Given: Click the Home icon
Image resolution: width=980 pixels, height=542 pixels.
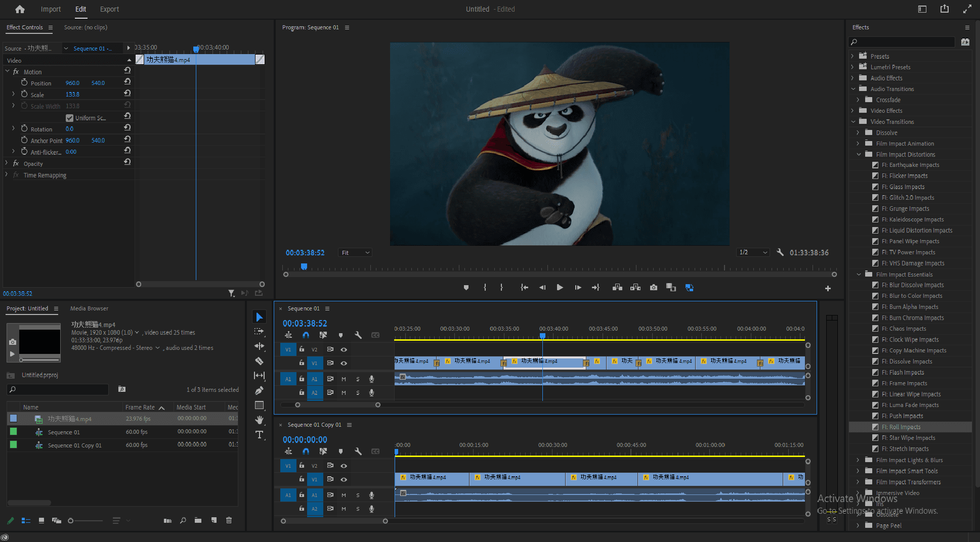Looking at the screenshot, I should (20, 9).
